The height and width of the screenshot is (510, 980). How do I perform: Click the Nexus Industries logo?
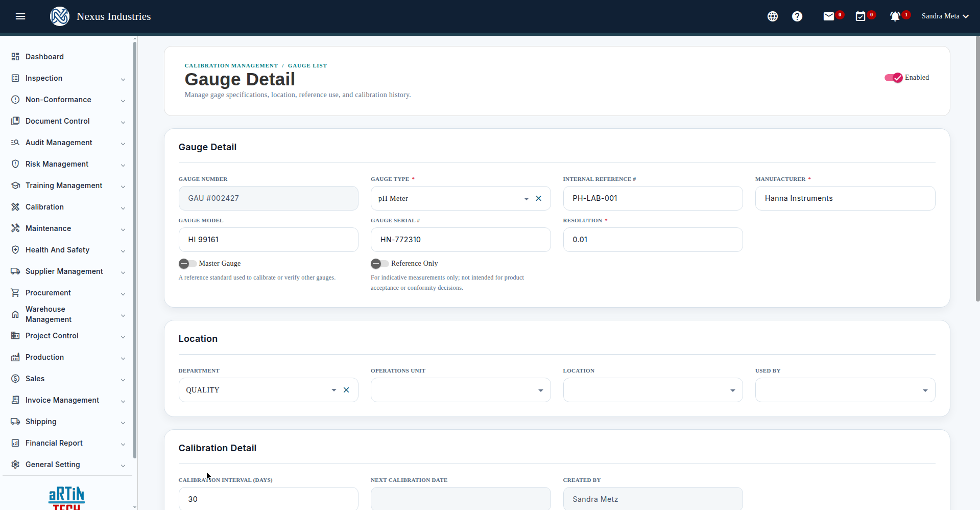[60, 16]
